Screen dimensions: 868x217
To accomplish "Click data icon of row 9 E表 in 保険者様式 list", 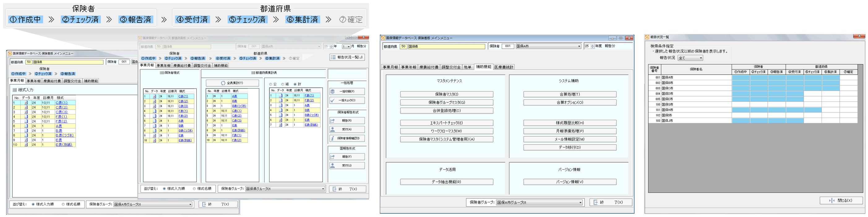I will coord(154,136).
